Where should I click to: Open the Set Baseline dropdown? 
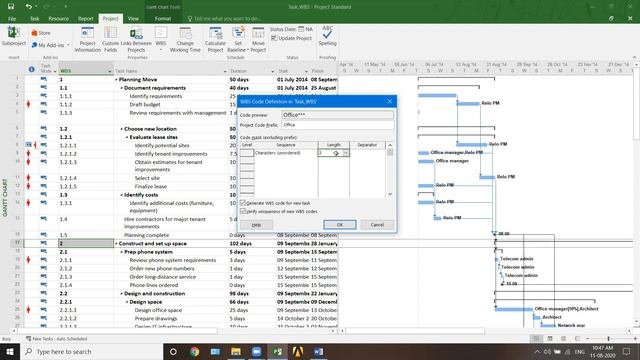pos(248,50)
